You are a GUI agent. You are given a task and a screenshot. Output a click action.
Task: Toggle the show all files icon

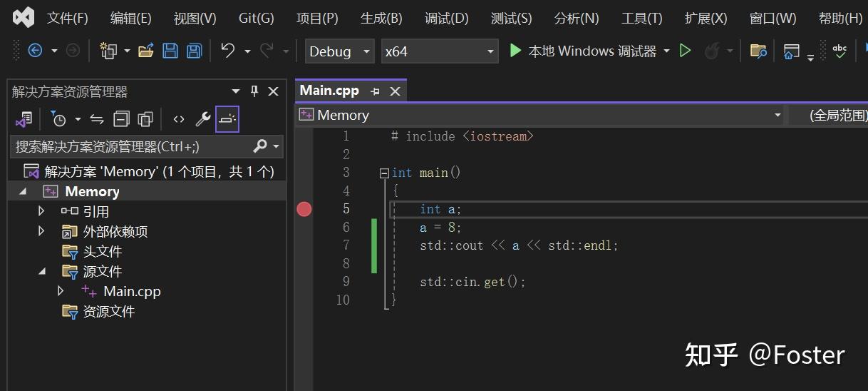point(145,119)
